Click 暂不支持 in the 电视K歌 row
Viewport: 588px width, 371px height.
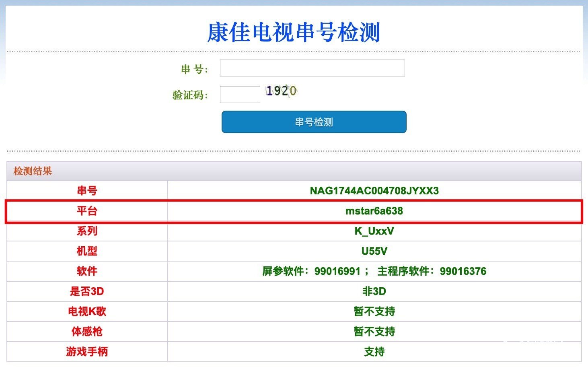[x=374, y=311]
